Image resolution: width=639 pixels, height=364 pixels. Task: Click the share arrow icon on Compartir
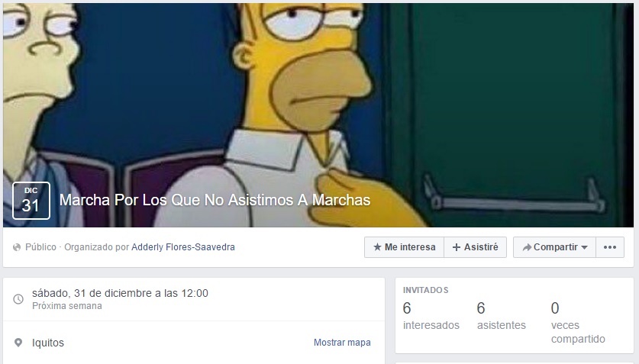(x=527, y=247)
